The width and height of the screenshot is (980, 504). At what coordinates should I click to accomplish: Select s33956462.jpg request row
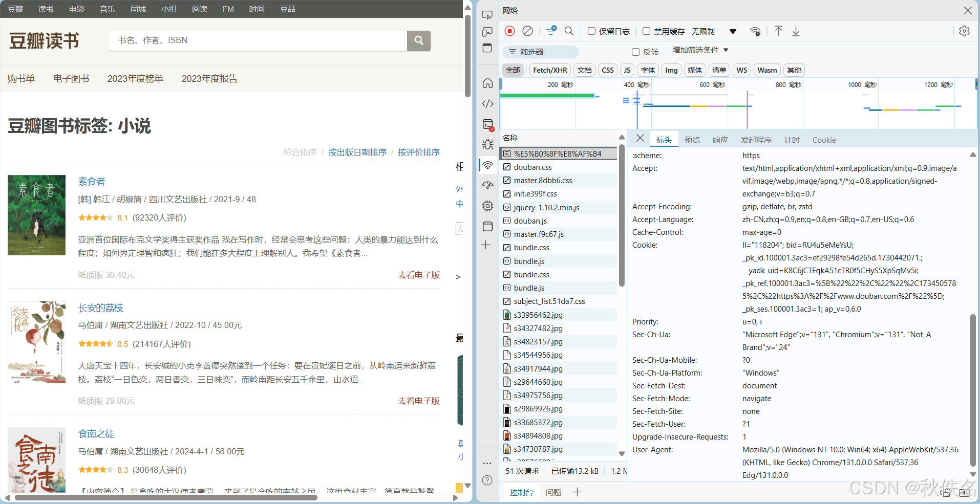coord(559,315)
